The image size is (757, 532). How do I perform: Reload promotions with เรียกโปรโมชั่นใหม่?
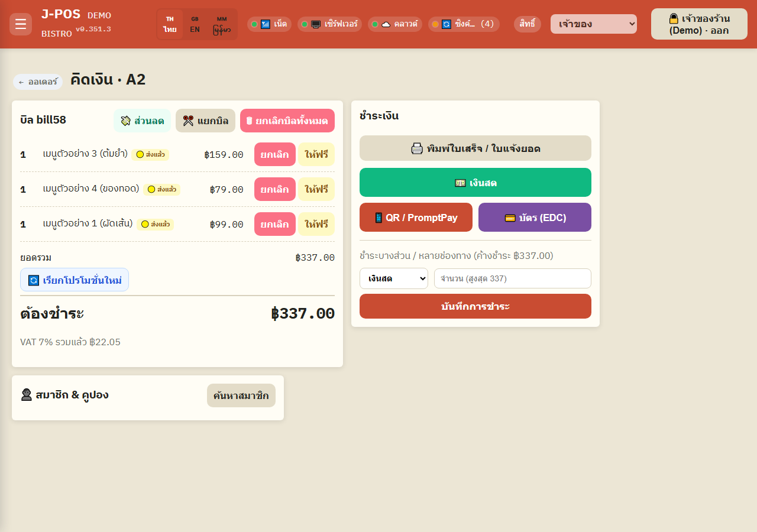click(x=75, y=280)
